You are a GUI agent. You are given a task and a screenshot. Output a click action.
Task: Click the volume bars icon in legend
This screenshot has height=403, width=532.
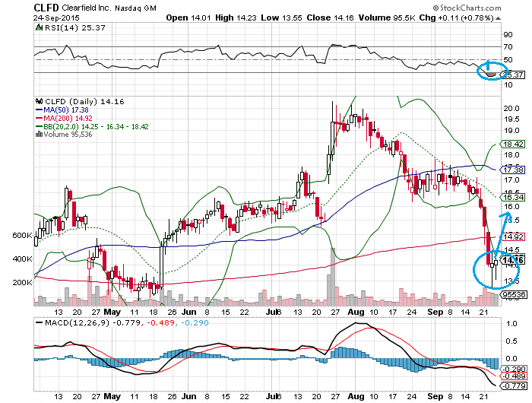pos(39,134)
